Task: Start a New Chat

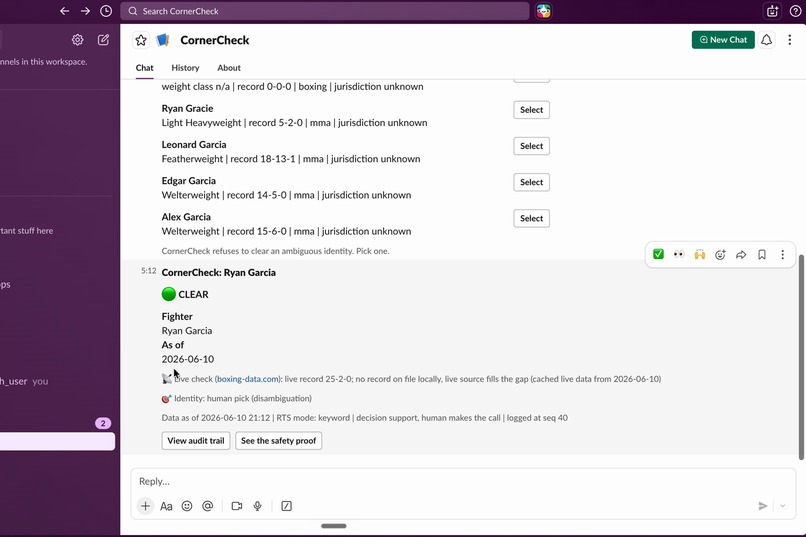Action: click(x=723, y=40)
